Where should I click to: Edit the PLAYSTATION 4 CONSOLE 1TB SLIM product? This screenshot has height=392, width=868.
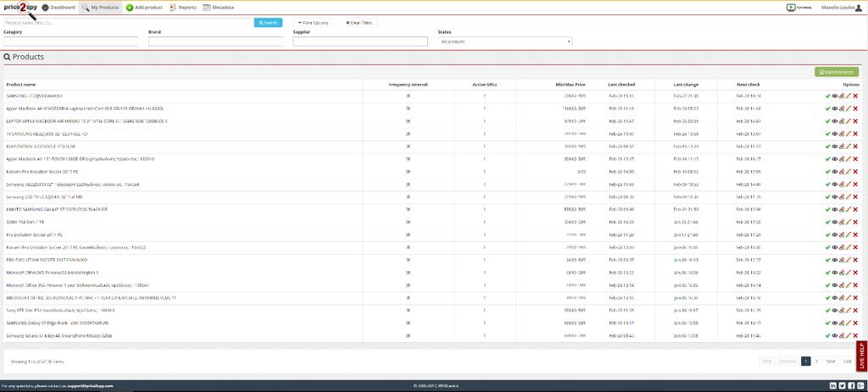point(848,146)
